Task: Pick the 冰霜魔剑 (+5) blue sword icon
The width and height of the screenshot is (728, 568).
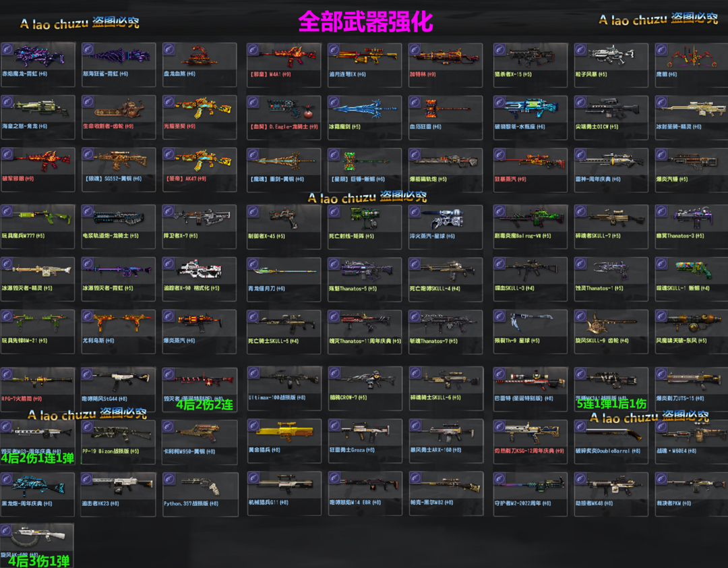Action: click(x=365, y=109)
